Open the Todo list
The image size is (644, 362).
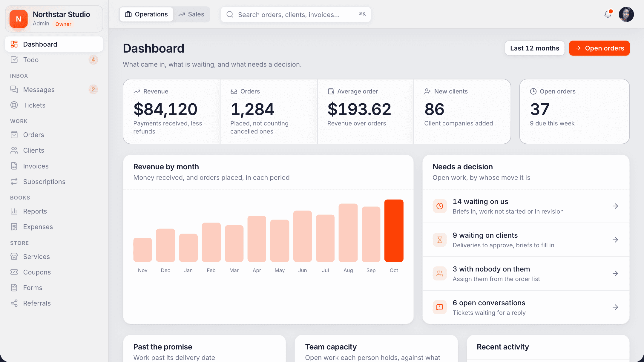click(54, 60)
